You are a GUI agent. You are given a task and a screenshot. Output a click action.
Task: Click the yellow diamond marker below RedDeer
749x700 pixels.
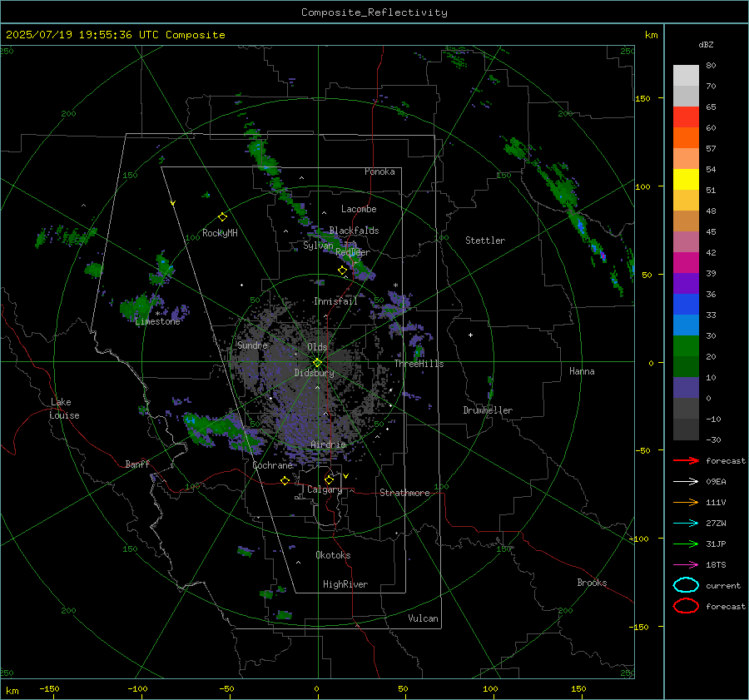[x=343, y=271]
